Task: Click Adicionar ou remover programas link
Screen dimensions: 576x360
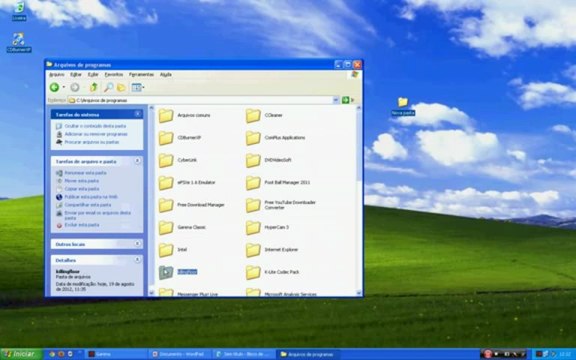Action: [96, 134]
